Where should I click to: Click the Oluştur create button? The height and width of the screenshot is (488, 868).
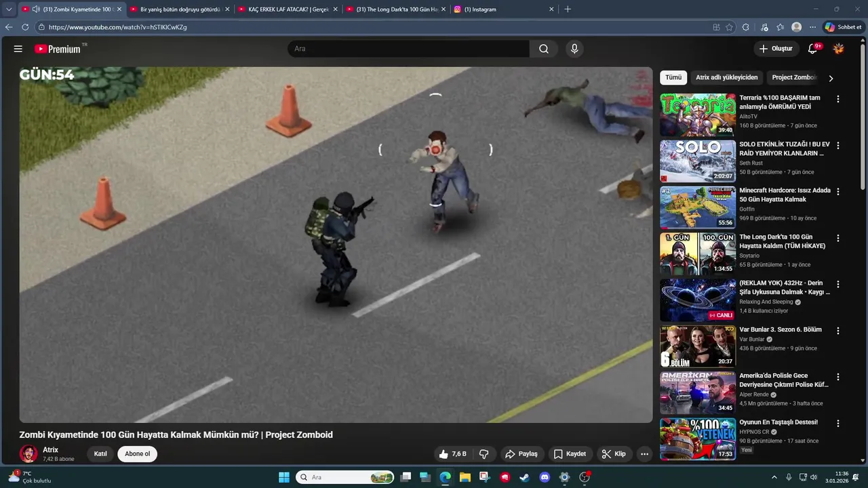[776, 49]
